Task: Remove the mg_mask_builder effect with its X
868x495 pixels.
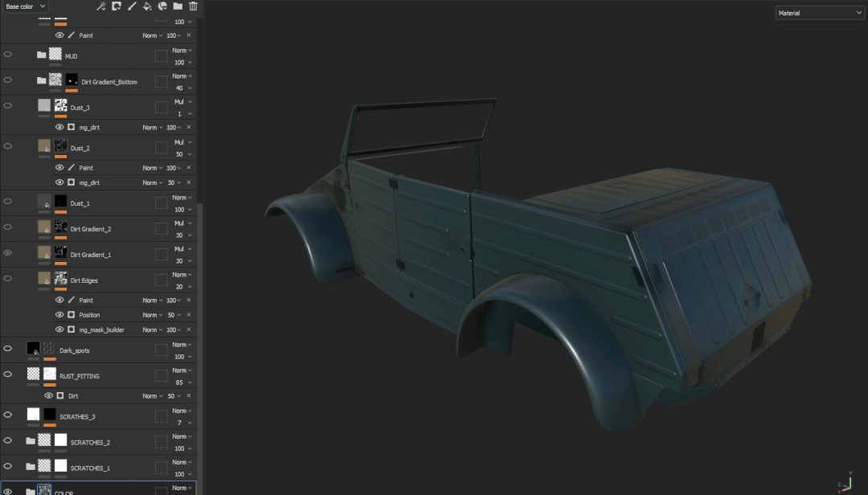Action: coord(189,329)
